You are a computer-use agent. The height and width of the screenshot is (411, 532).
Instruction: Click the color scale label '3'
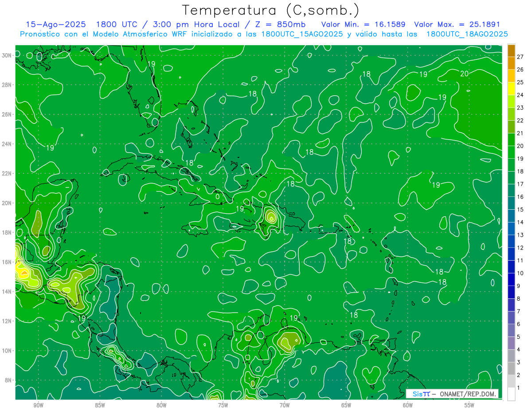tap(519, 362)
